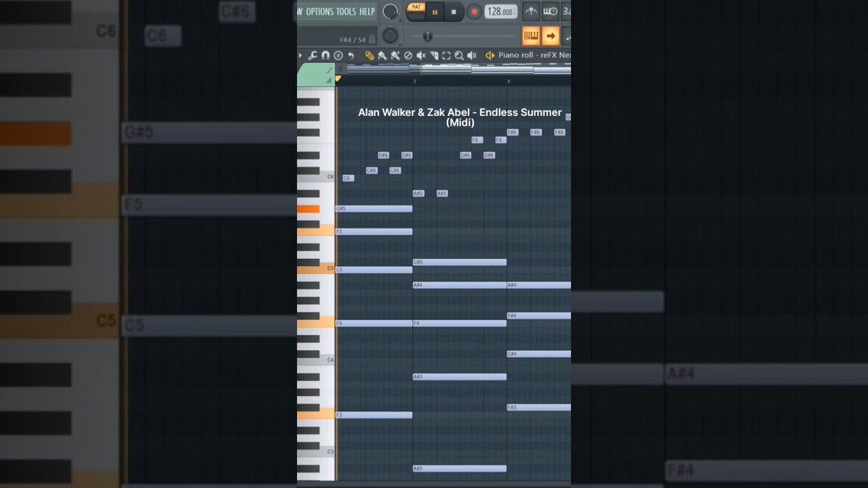Click the horizontal minimap scrollbar
The height and width of the screenshot is (488, 868).
click(459, 69)
